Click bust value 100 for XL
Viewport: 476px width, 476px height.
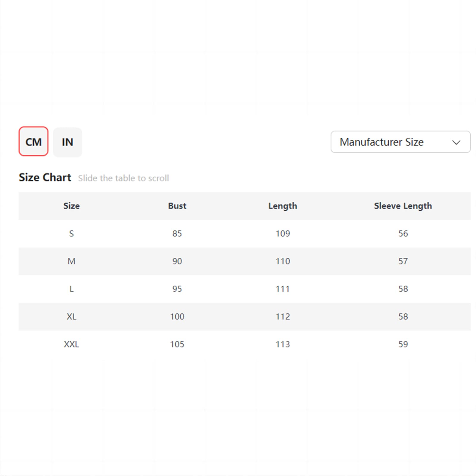click(177, 317)
